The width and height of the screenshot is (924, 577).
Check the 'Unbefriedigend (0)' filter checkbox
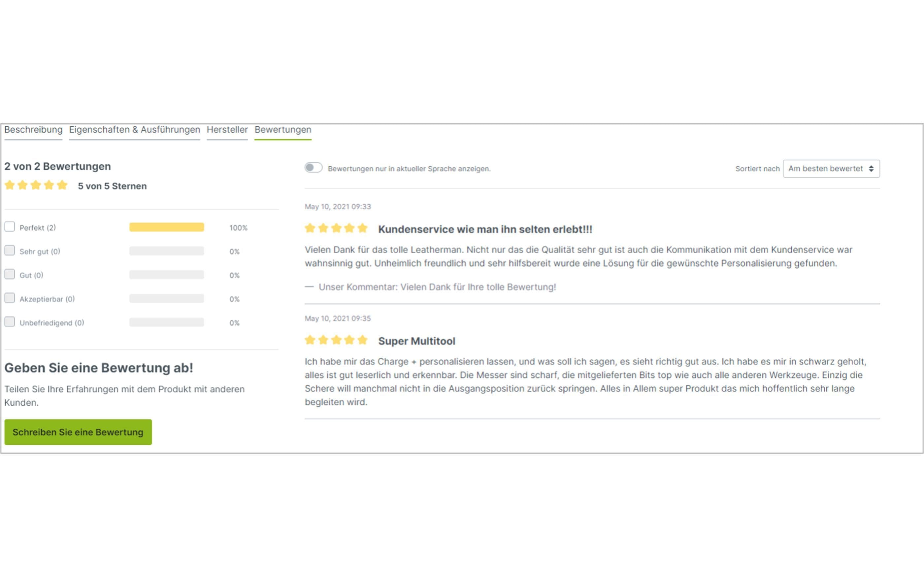point(10,322)
